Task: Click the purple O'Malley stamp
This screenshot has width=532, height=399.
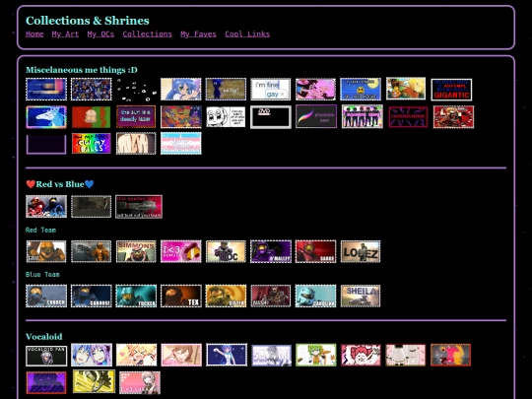Action: click(271, 251)
